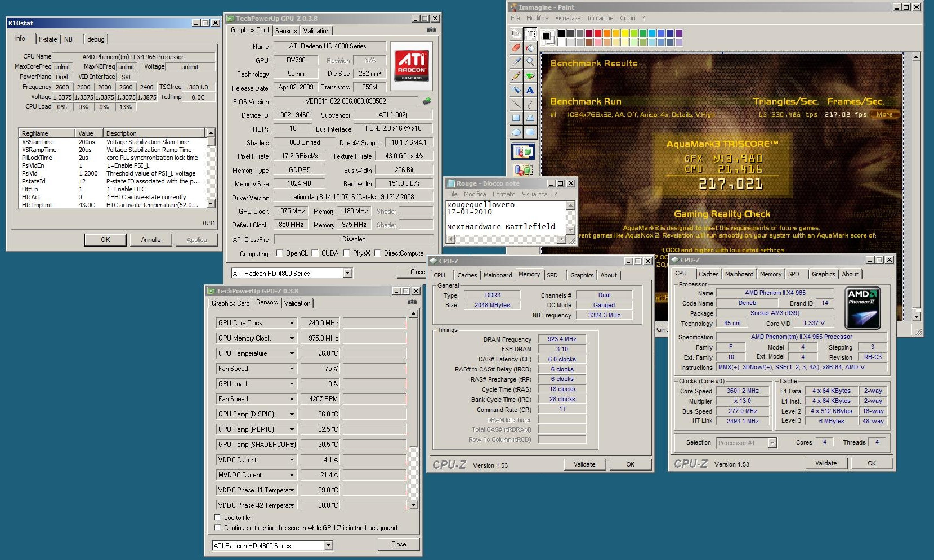This screenshot has width=934, height=560.
Task: Open the GPU Load sensor dropdown
Action: pyautogui.click(x=292, y=384)
